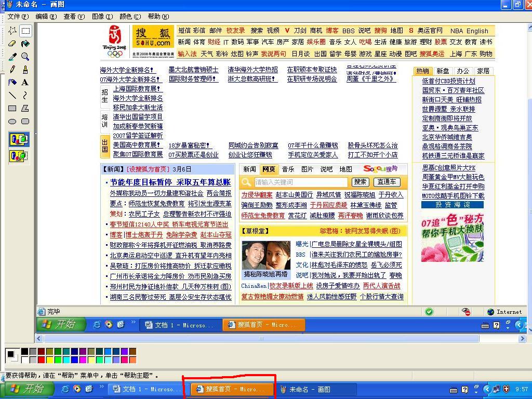This screenshot has width=532, height=399.
Task: Open the 编辑(E) menu
Action: tap(46, 16)
